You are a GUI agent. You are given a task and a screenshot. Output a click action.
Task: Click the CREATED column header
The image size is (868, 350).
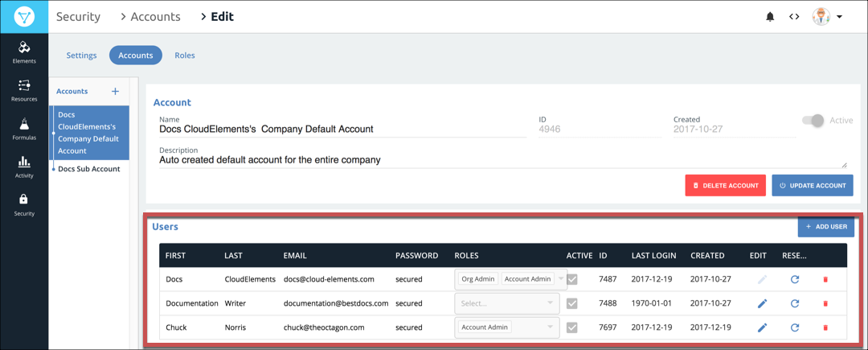click(x=707, y=255)
